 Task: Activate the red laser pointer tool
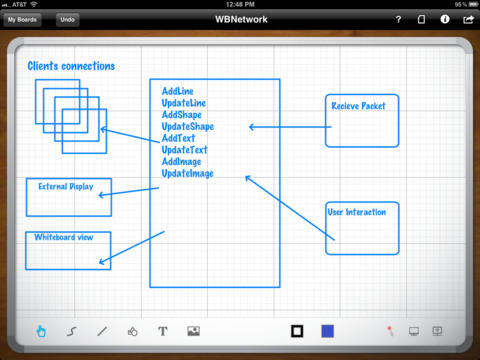coord(390,331)
